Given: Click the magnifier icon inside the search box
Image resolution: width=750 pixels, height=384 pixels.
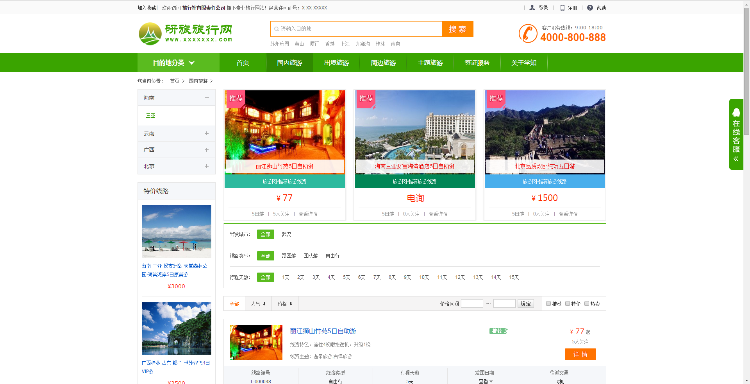Looking at the screenshot, I should [276, 29].
